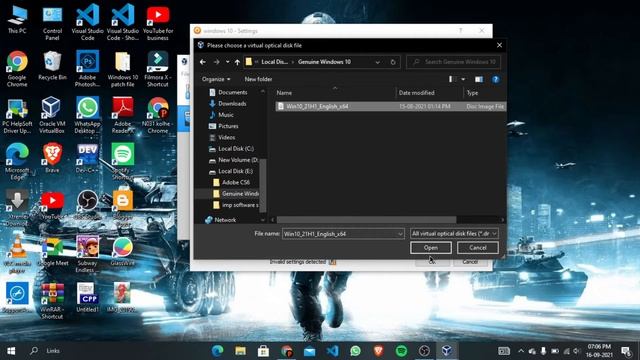Select the Recycle Bin icon
Image resolution: width=640 pixels, height=360 pixels.
[52, 66]
